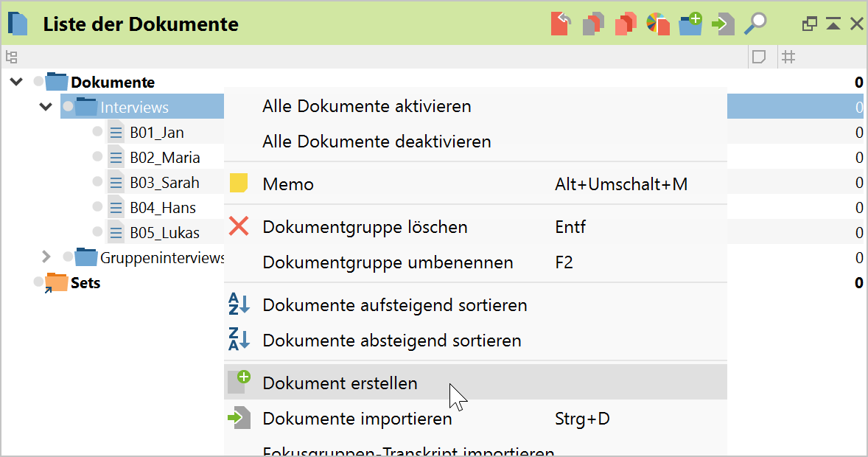Viewport: 868px width, 457px height.
Task: Click the color pie chart document icon
Action: click(x=657, y=24)
